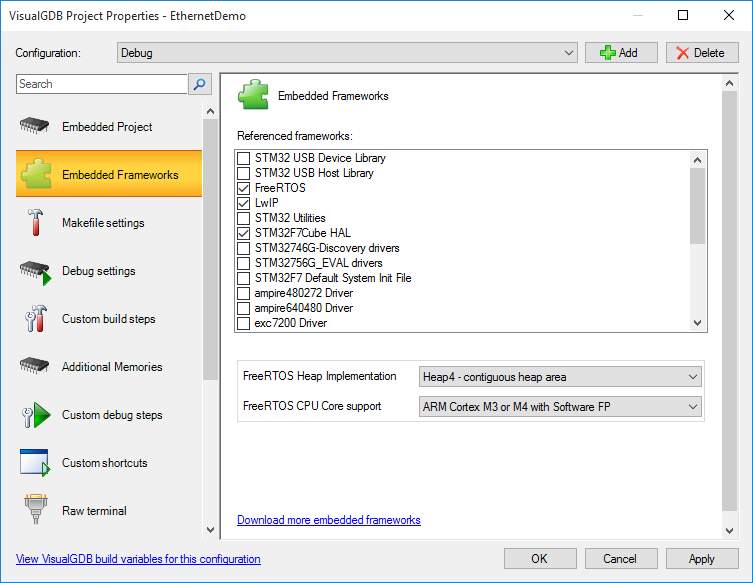This screenshot has width=753, height=583.
Task: Click the Add configuration button
Action: (621, 53)
